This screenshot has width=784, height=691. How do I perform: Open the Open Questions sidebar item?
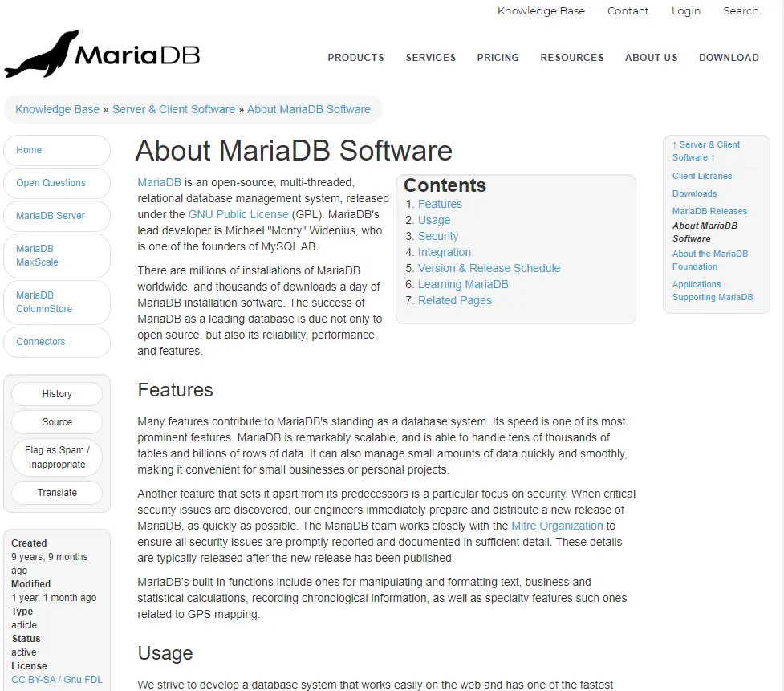(57, 183)
